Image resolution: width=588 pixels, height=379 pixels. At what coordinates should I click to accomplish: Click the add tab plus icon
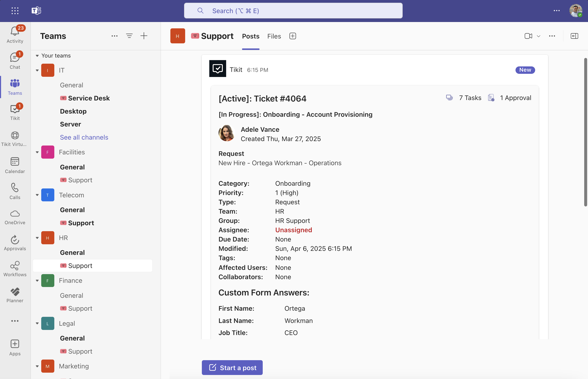tap(293, 36)
